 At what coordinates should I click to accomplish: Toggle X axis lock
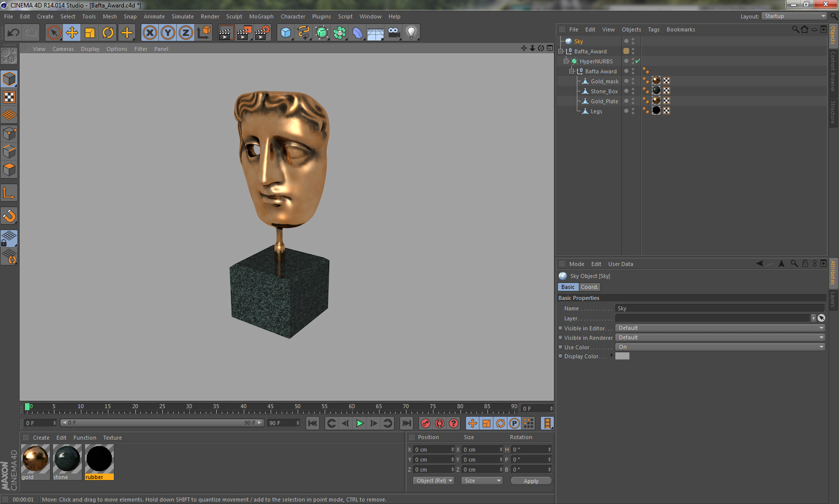150,33
